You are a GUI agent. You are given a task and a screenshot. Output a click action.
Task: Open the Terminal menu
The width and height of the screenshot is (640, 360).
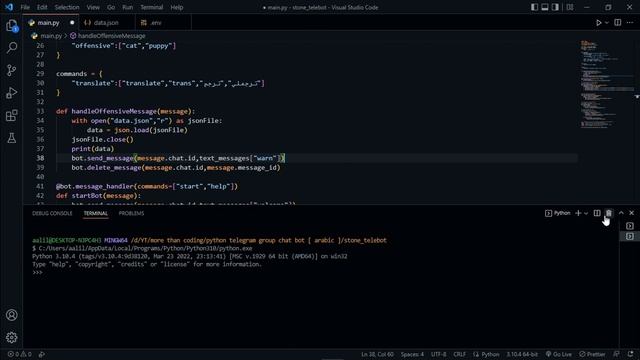point(151,7)
